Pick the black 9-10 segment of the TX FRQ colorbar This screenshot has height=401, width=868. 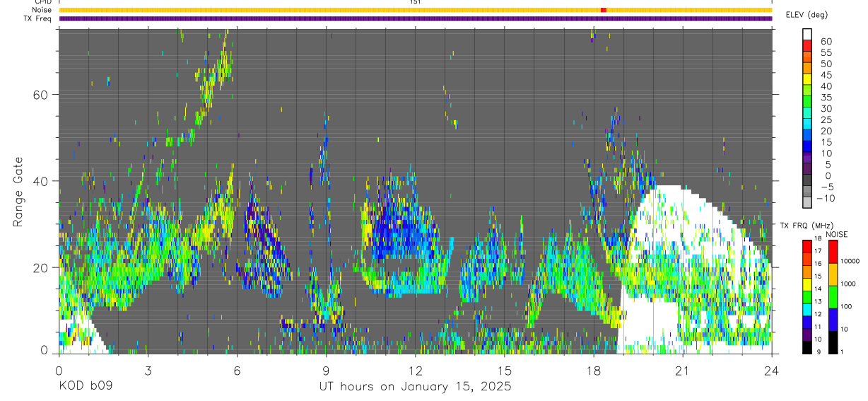tap(807, 347)
